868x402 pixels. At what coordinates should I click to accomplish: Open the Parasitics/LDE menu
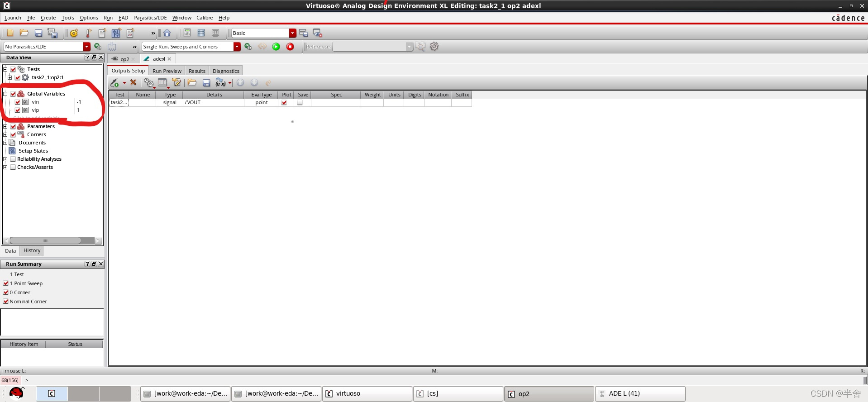pos(150,18)
